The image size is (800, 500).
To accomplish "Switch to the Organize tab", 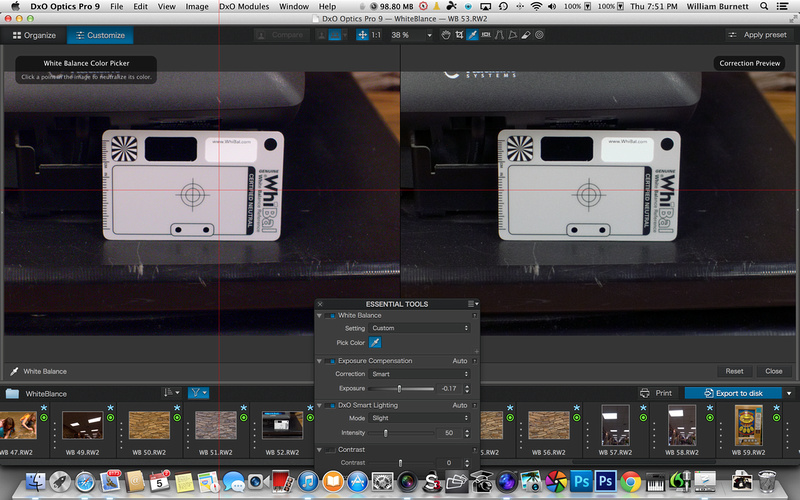I will pyautogui.click(x=34, y=35).
